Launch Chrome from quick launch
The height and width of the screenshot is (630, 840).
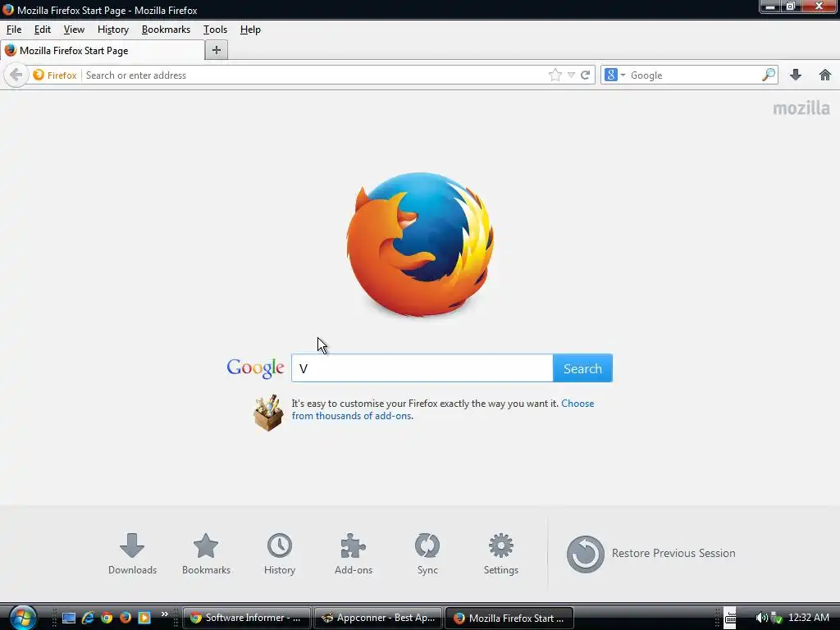[107, 618]
